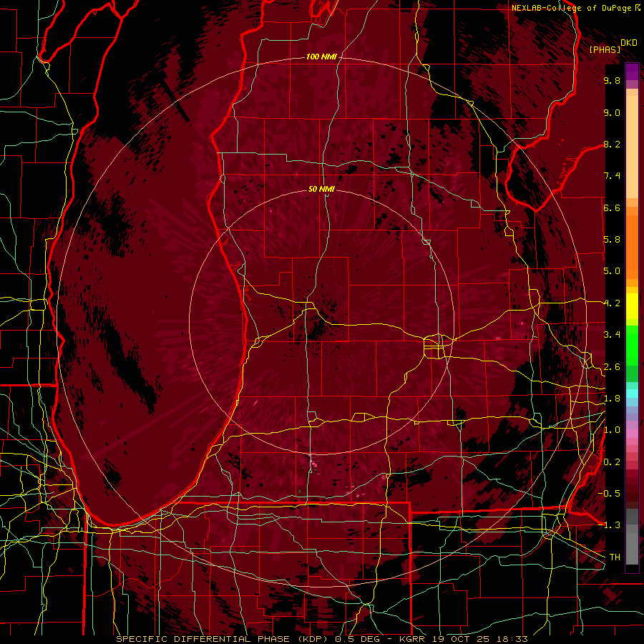
Task: Click the TH threshold legend label
Action: pos(615,557)
